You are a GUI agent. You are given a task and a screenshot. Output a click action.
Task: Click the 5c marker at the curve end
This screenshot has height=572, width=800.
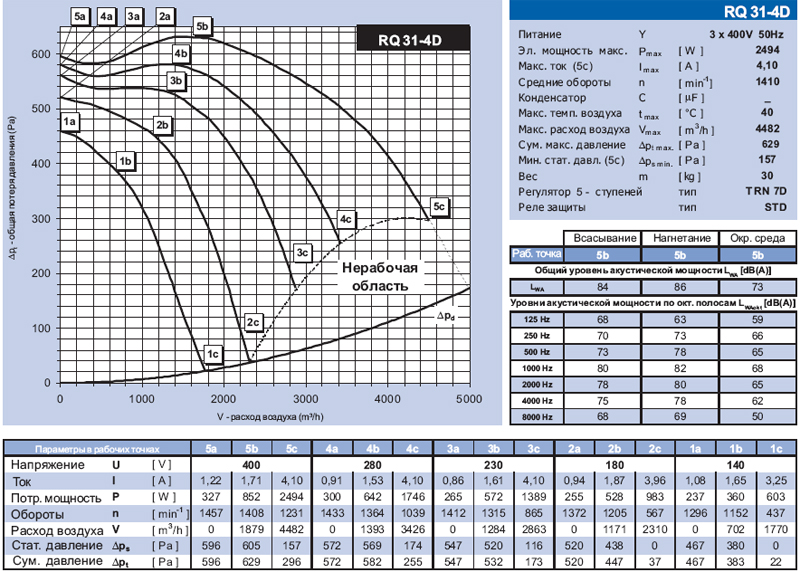coord(440,207)
